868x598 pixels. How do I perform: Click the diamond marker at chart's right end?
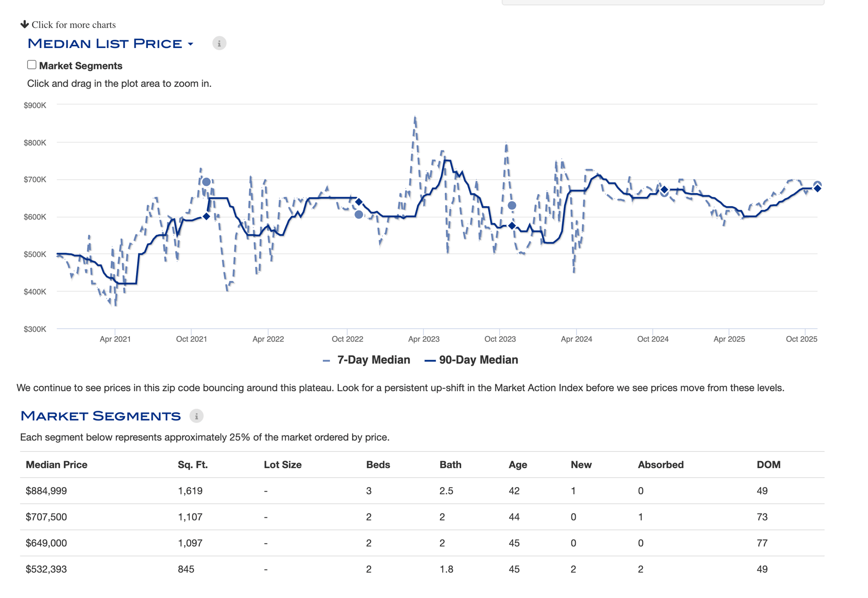click(817, 189)
